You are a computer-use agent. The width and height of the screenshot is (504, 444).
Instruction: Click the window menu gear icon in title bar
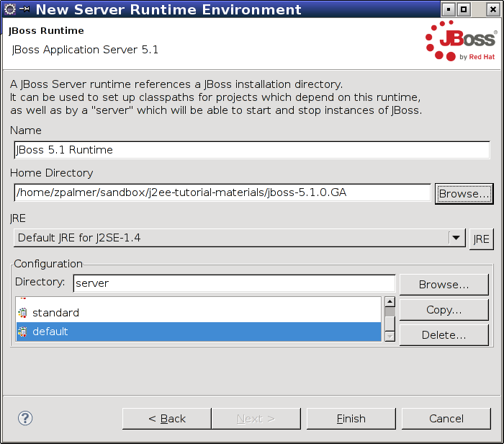coord(10,9)
